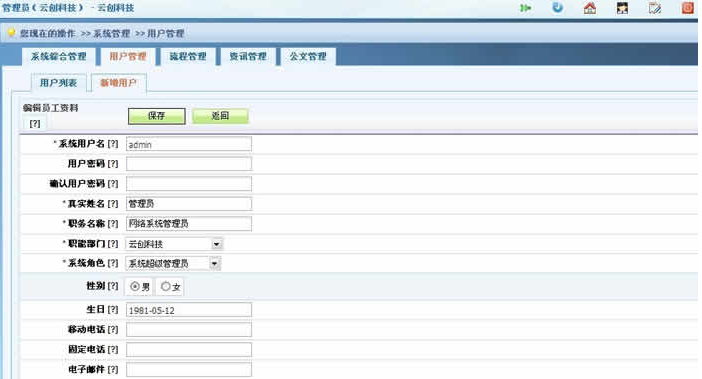The width and height of the screenshot is (702, 379).
Task: Switch to the 用户管理 tab
Action: click(x=128, y=57)
